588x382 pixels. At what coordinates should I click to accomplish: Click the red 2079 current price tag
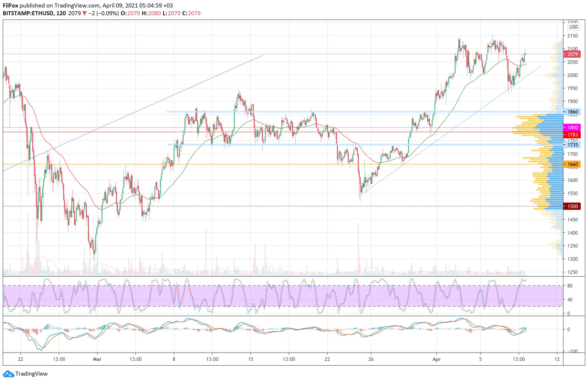(572, 54)
